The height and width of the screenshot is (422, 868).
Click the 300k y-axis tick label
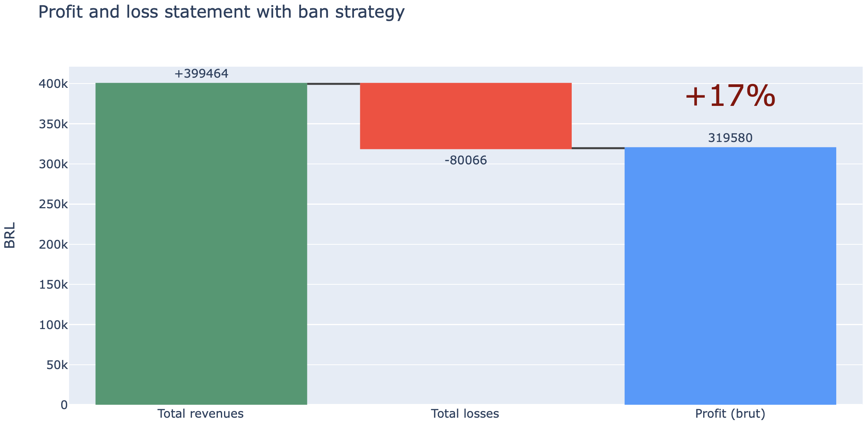[54, 164]
